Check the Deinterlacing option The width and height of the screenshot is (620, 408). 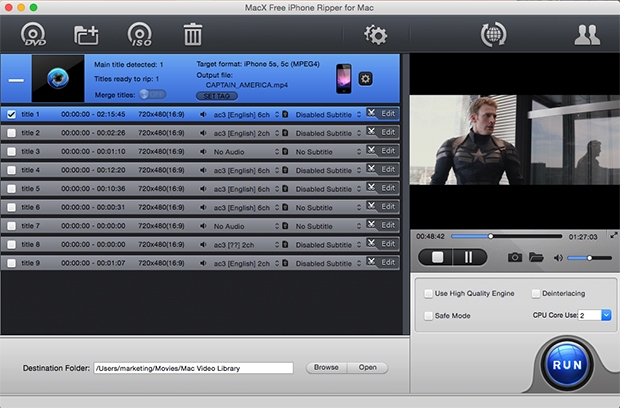pyautogui.click(x=536, y=294)
